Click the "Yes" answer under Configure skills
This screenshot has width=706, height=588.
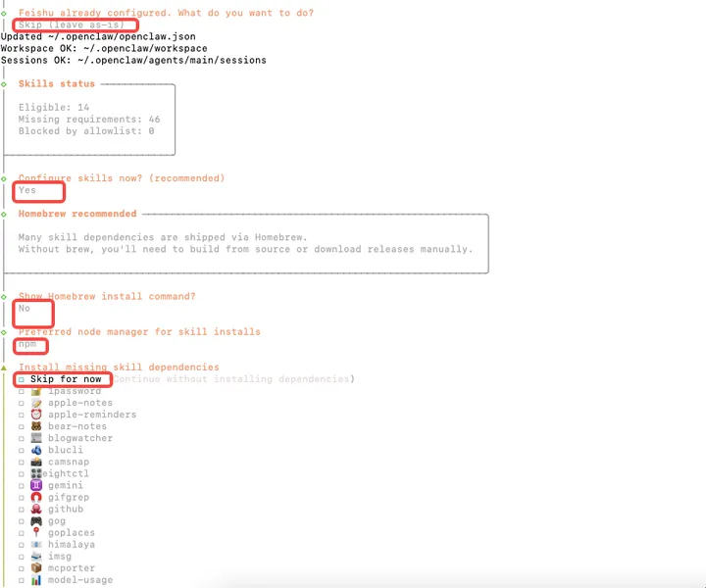tap(27, 190)
